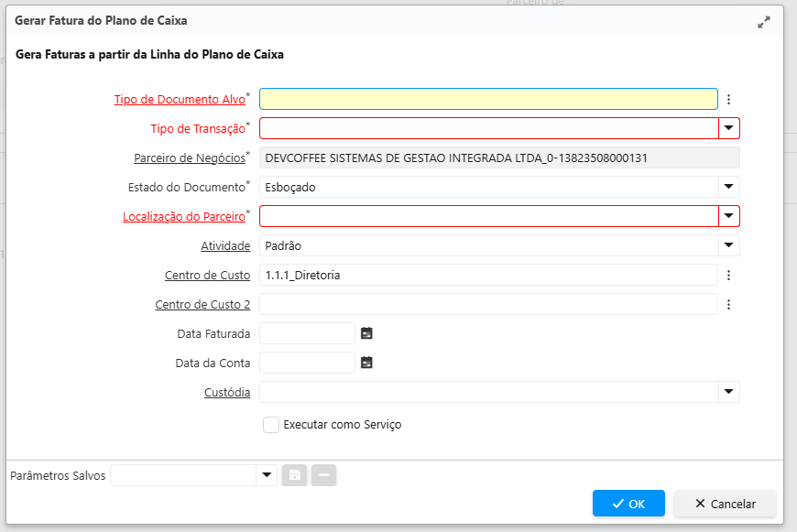The width and height of the screenshot is (797, 532).
Task: Open calendar picker for Data Faturada
Action: click(366, 333)
